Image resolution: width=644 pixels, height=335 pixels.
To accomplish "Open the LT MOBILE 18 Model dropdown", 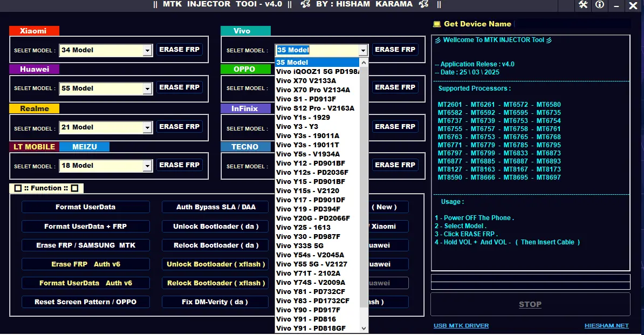I will click(x=147, y=166).
